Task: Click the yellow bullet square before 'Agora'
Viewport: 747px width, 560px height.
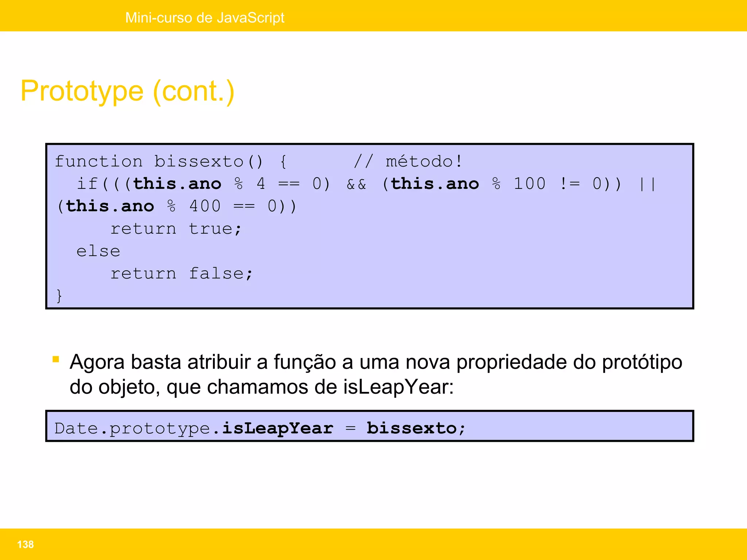Action: [56, 359]
